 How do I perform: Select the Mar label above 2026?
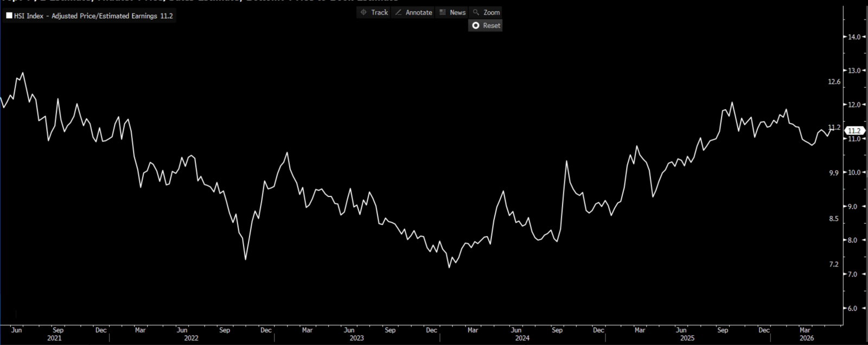tap(805, 330)
